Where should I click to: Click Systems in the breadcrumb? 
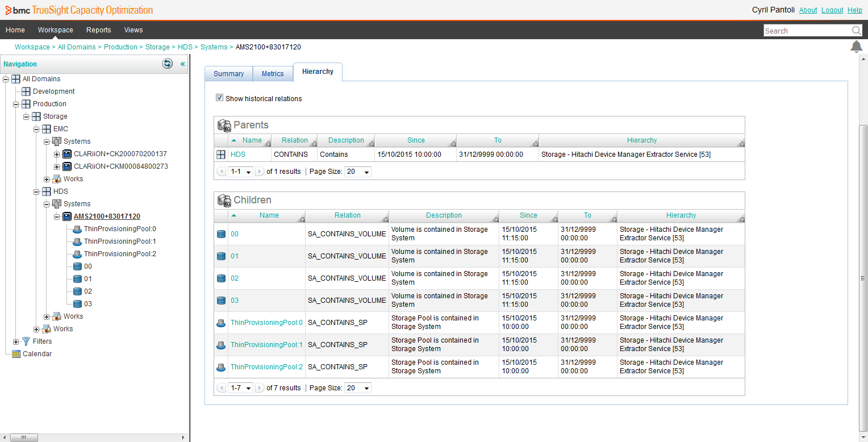214,47
